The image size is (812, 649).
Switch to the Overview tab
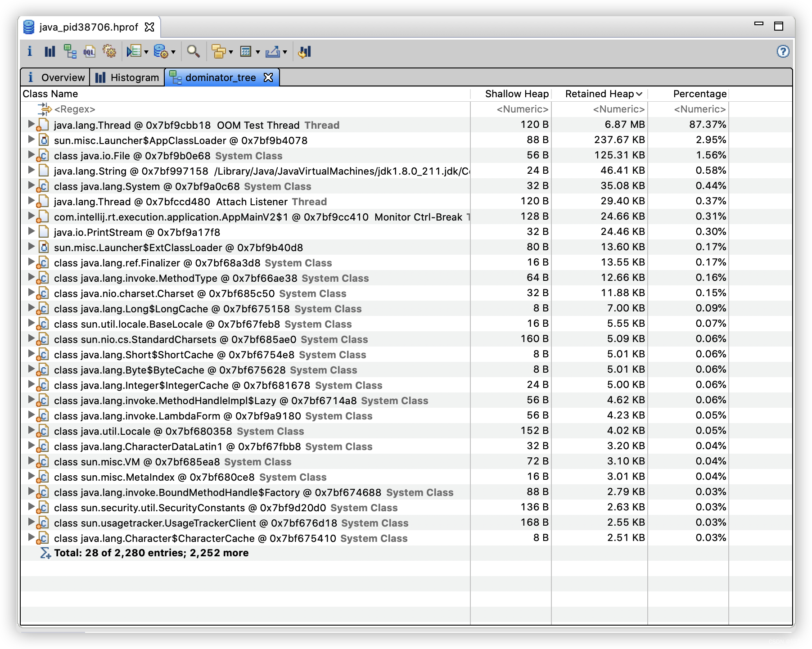click(55, 77)
